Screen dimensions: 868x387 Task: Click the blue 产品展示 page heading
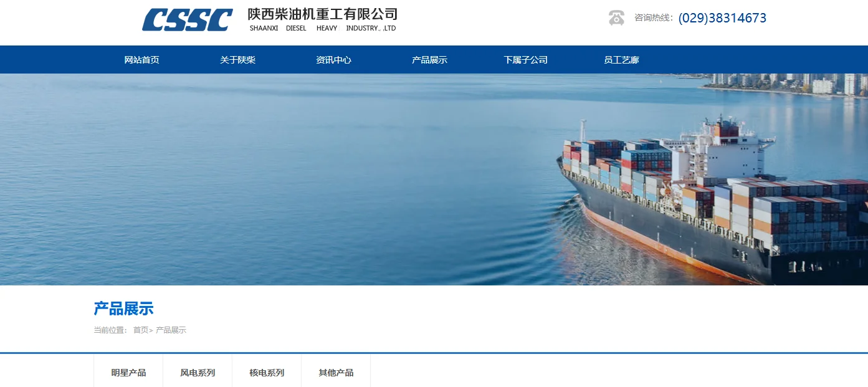[123, 308]
